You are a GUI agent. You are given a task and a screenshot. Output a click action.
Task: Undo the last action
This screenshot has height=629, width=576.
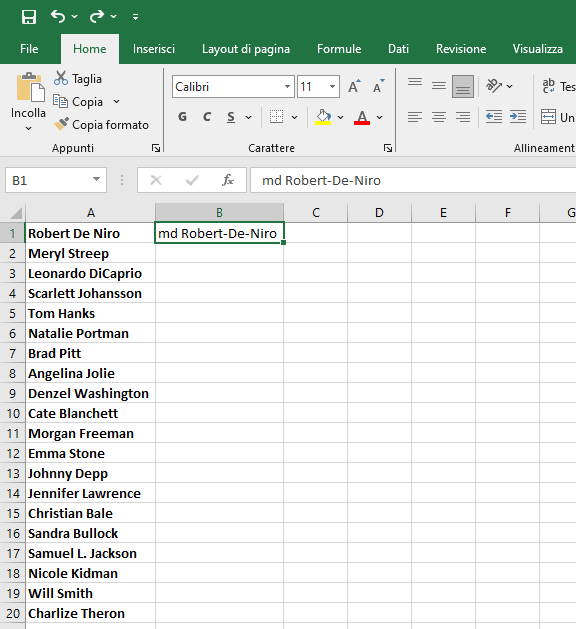58,16
